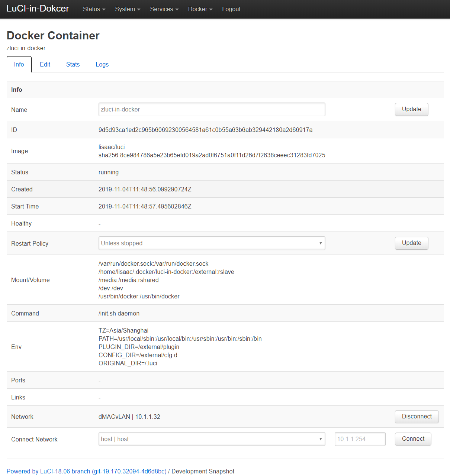Viewport: 450px width, 476px height.
Task: Click the container Name input field
Action: (212, 109)
